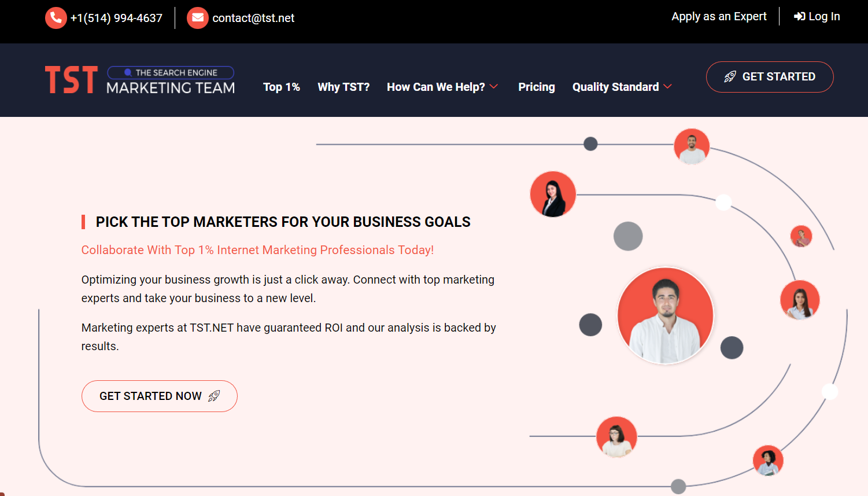Image resolution: width=868 pixels, height=496 pixels.
Task: Click the paragraph starting with Marketing experts at TST.NET
Action: (289, 337)
